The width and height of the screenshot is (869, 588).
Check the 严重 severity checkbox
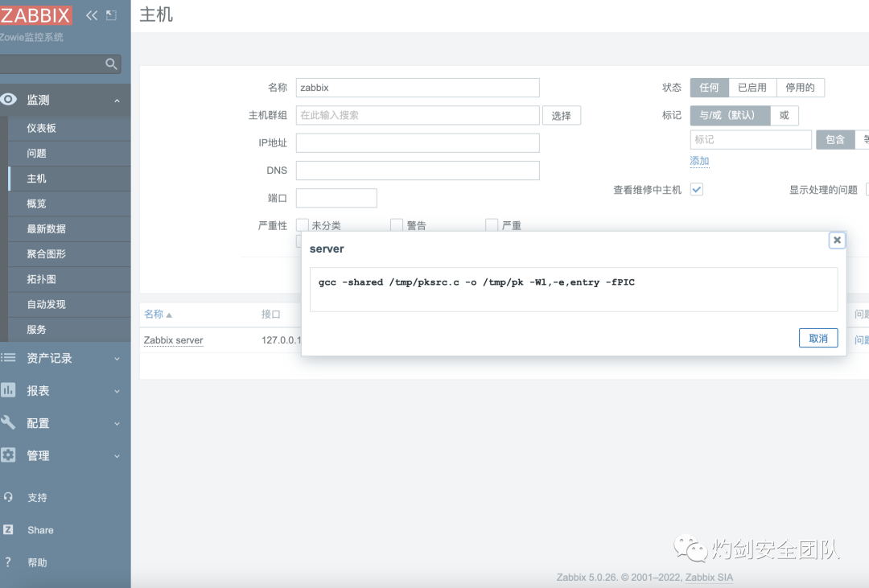click(492, 224)
